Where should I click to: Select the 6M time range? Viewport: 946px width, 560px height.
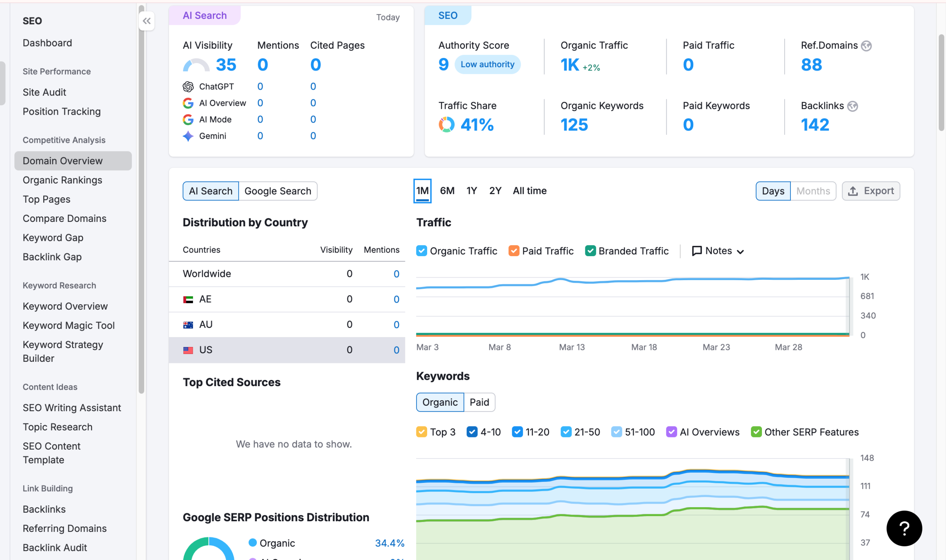tap(447, 191)
